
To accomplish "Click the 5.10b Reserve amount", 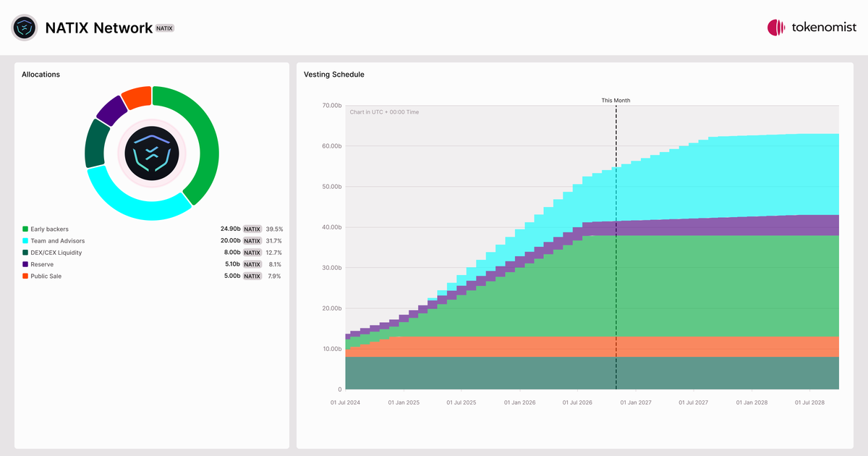I will pyautogui.click(x=233, y=264).
